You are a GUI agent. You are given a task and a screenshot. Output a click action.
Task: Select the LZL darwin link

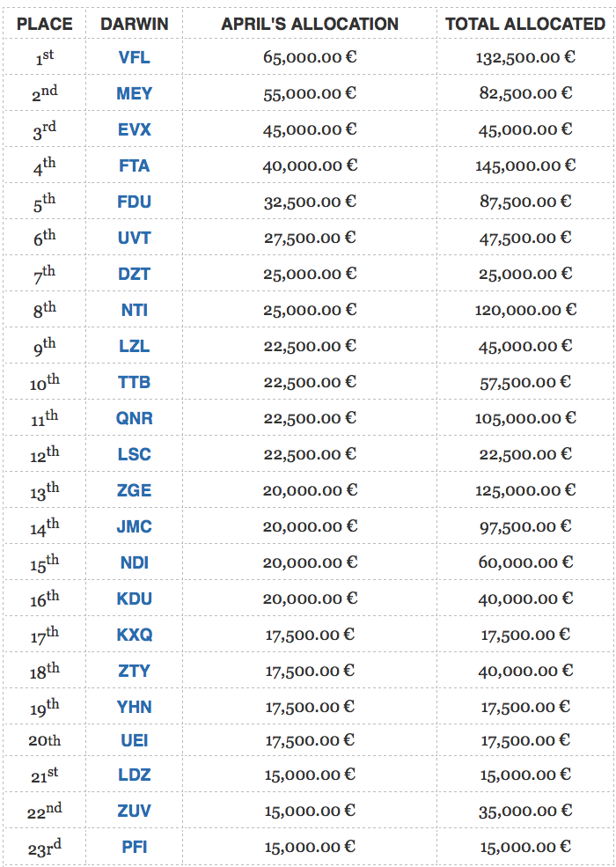[134, 347]
